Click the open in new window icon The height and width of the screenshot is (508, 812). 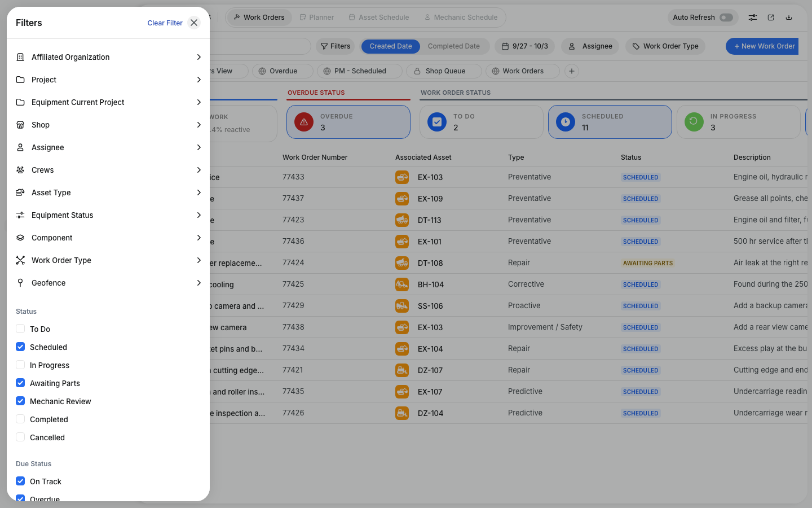tap(771, 17)
